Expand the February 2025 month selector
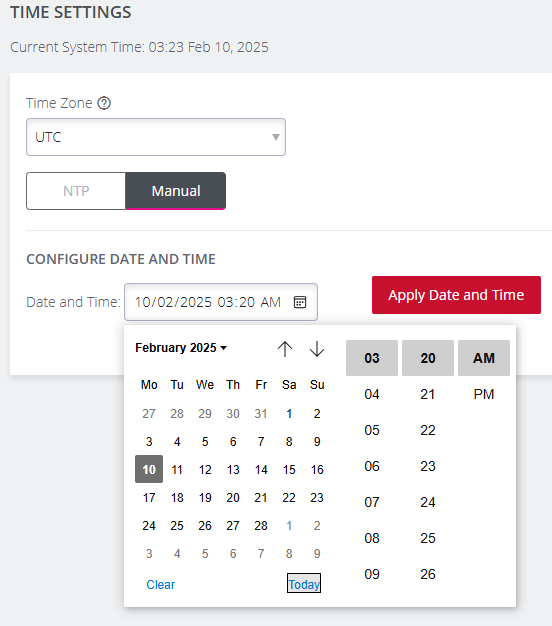The width and height of the screenshot is (552, 626). [x=181, y=348]
